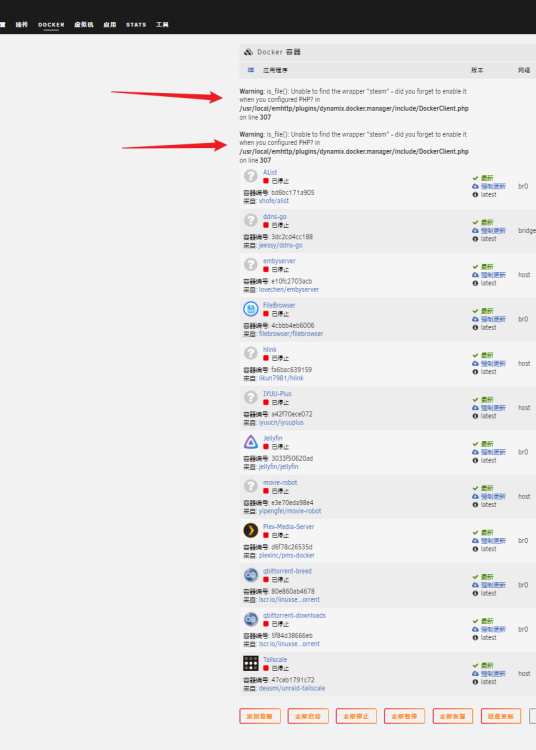536x750 pixels.
Task: Click the green up-to-date checkmark for Plex-Media-Server
Action: tap(475, 532)
